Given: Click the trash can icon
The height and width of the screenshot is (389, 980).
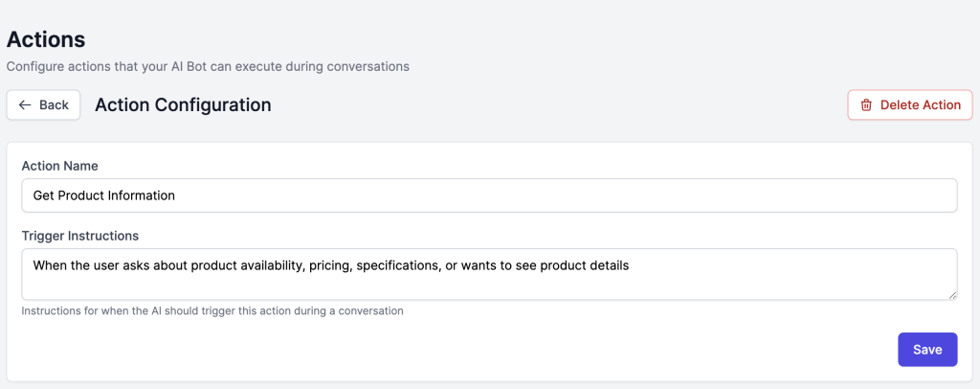Looking at the screenshot, I should [866, 105].
